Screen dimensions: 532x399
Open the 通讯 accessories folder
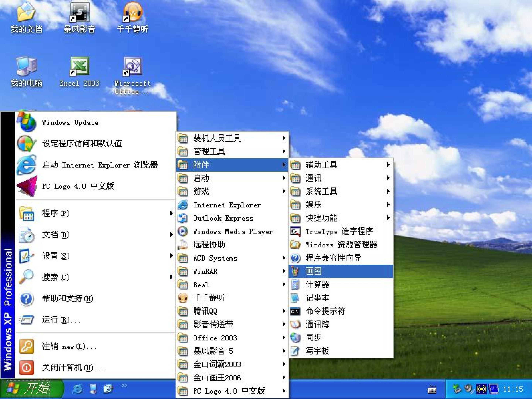pyautogui.click(x=341, y=178)
